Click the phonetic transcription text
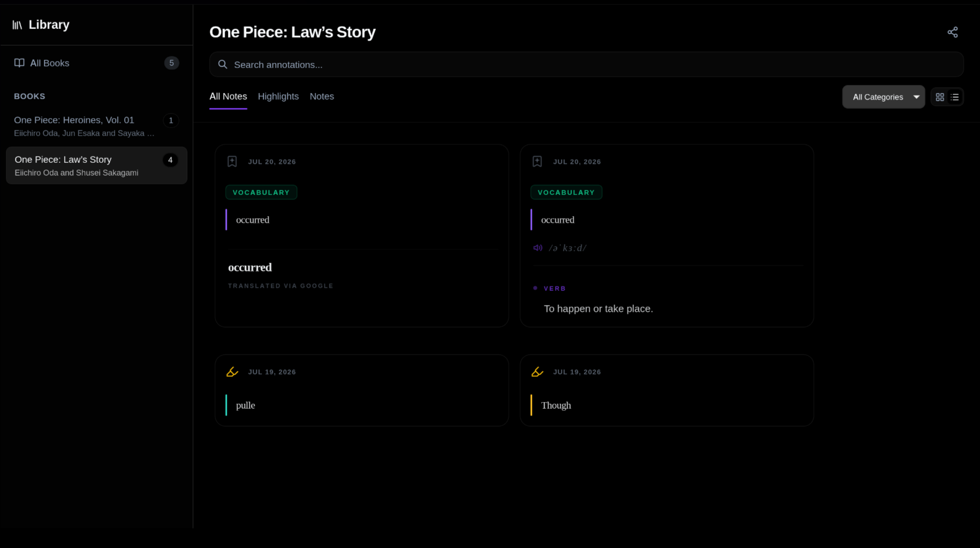The image size is (980, 548). (x=567, y=248)
